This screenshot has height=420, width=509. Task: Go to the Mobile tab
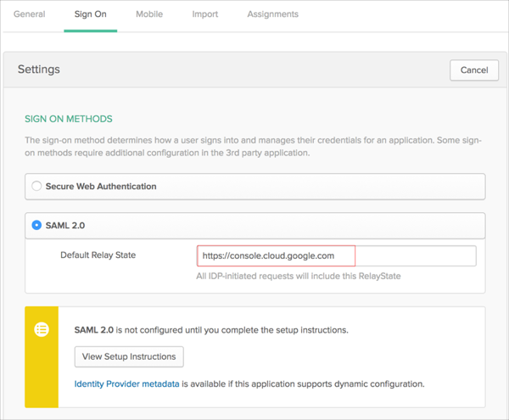pyautogui.click(x=149, y=14)
